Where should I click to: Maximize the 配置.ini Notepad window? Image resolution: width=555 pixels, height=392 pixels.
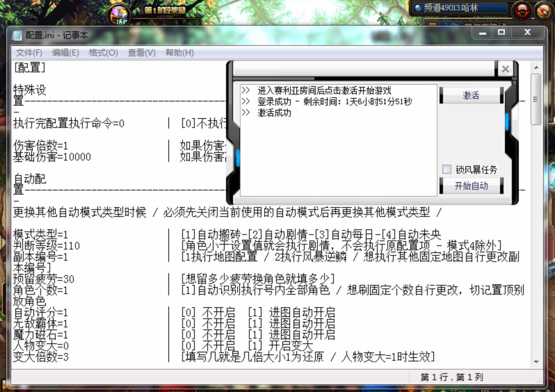[501, 33]
